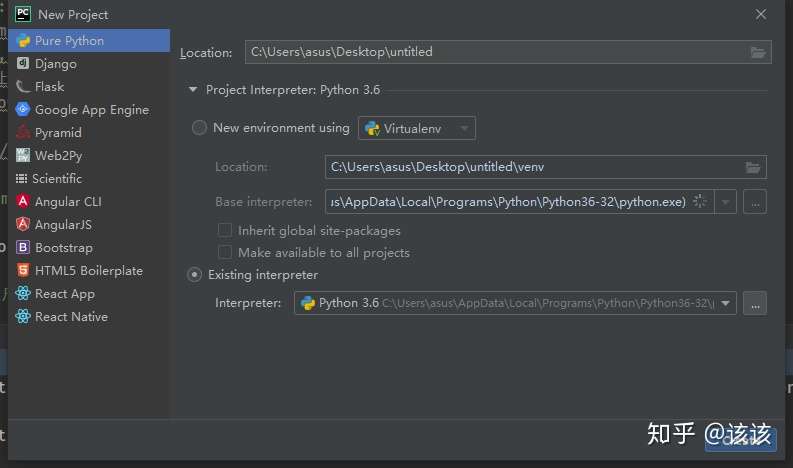This screenshot has height=468, width=793.
Task: Open the Virtualenv environment dropdown
Action: point(417,128)
